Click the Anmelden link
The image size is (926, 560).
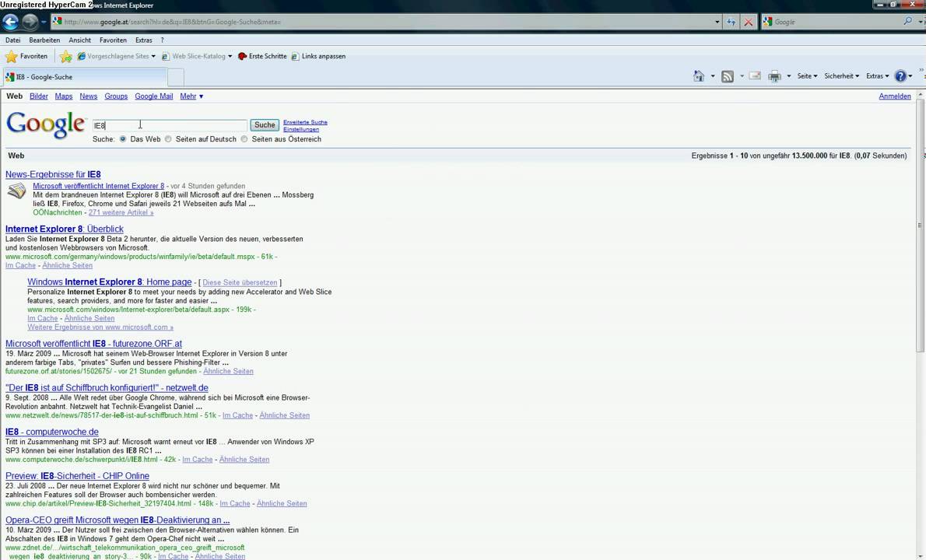895,96
